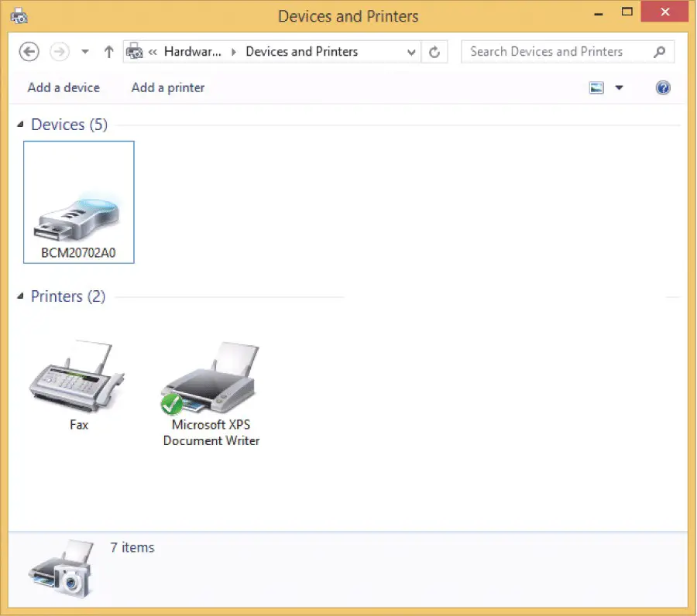The height and width of the screenshot is (616, 697).
Task: Click the change view icon in toolbar
Action: 596,87
